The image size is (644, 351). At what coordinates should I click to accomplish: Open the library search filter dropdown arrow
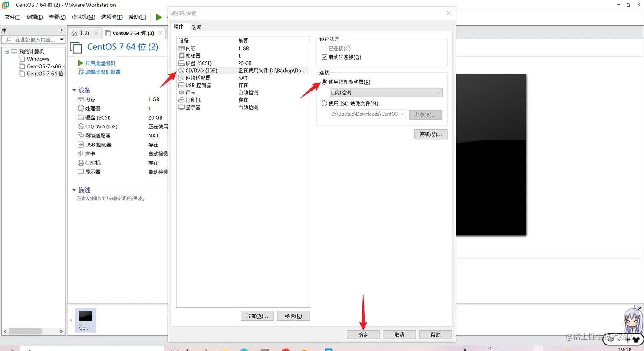(x=62, y=40)
